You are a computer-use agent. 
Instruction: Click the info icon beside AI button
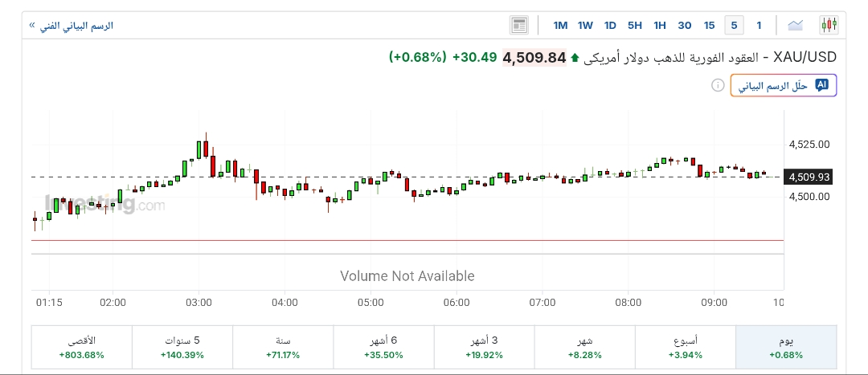click(718, 85)
